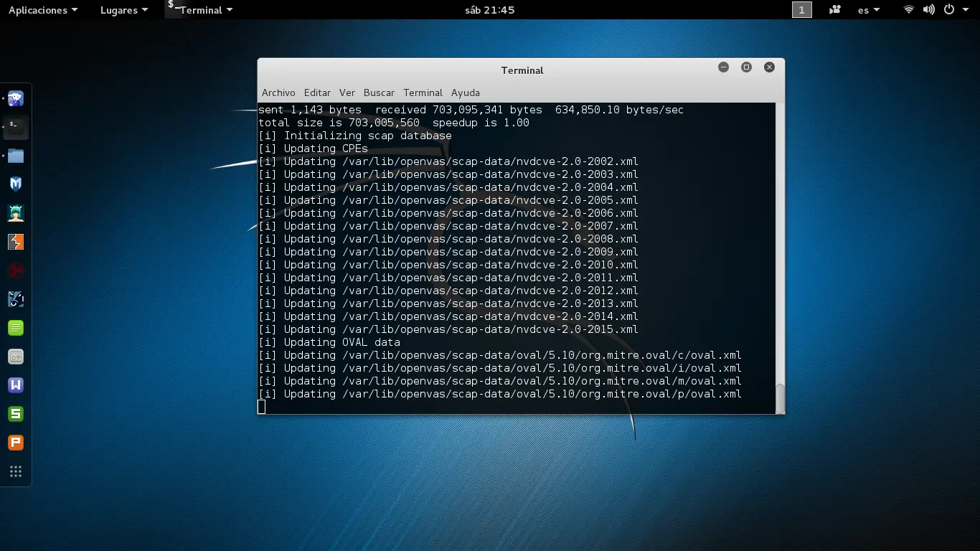This screenshot has width=980, height=551.
Task: Click the screen recorder camera icon
Action: pyautogui.click(x=835, y=10)
